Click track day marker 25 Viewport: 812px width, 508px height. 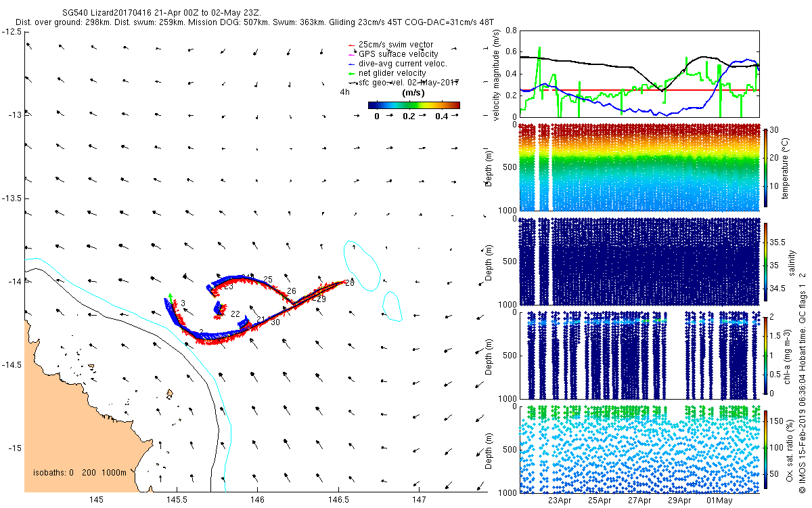coord(268,279)
